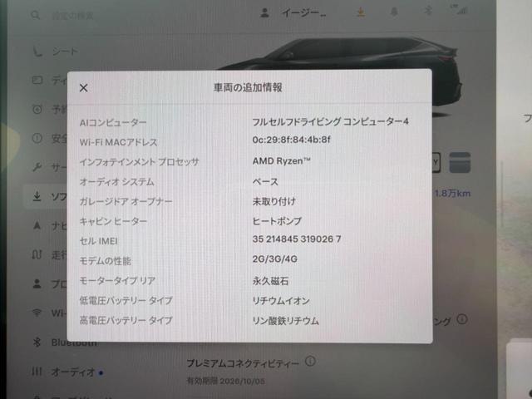Click the オーディオ システム label
532x399 pixels.
coord(116,182)
